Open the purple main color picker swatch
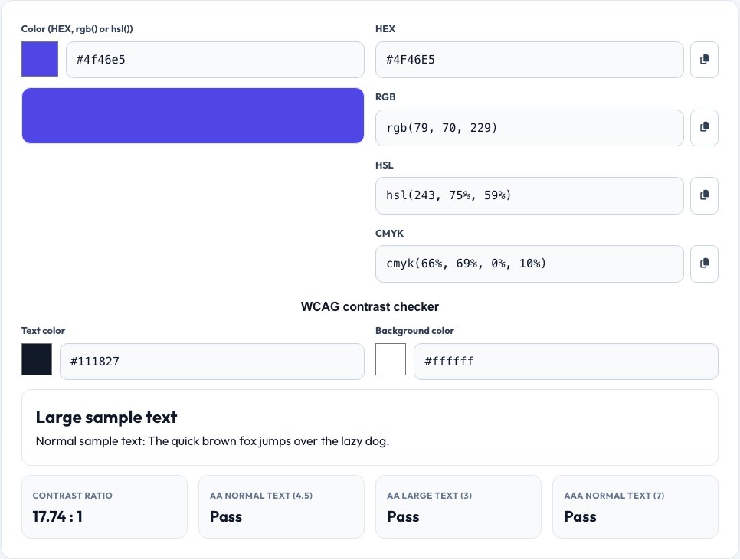 point(40,59)
